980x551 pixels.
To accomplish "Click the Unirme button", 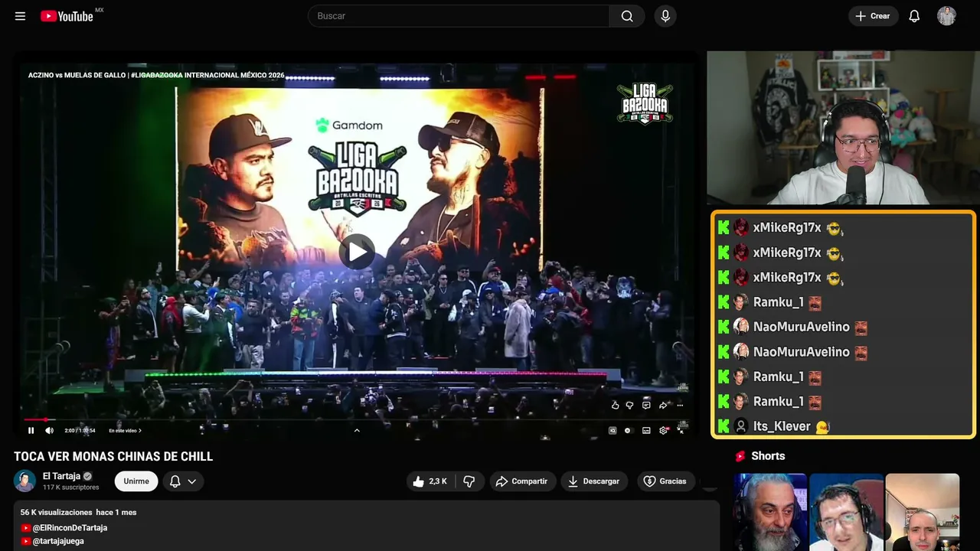I will 136,481.
